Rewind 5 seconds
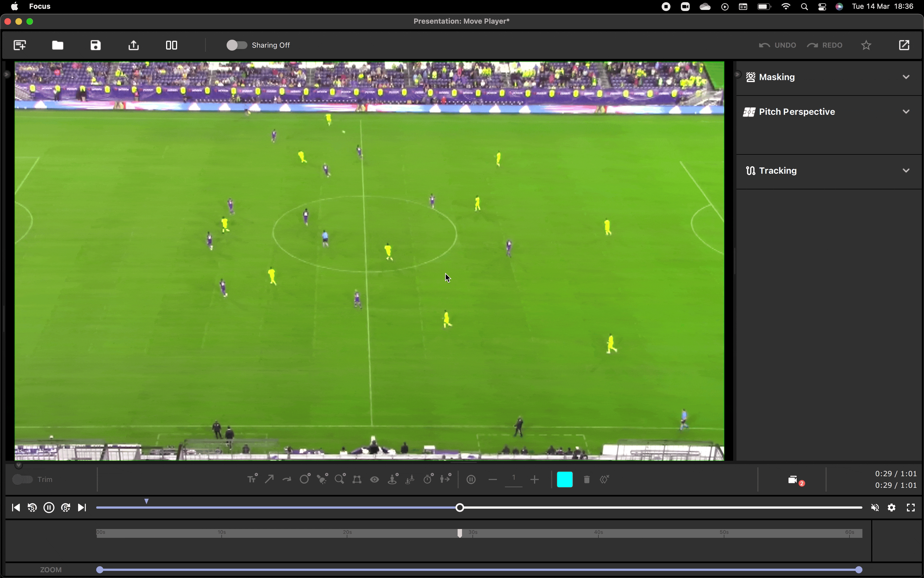 (32, 508)
